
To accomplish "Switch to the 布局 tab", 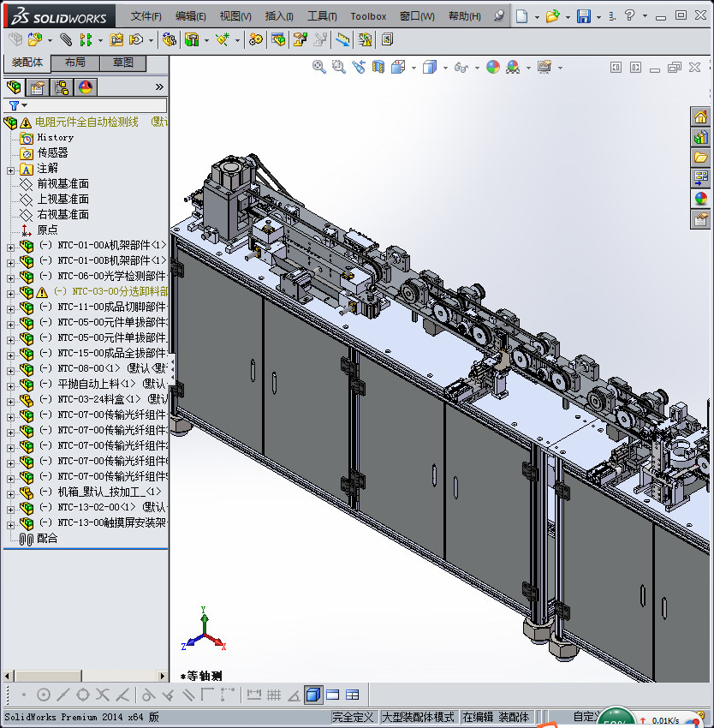I will point(74,63).
